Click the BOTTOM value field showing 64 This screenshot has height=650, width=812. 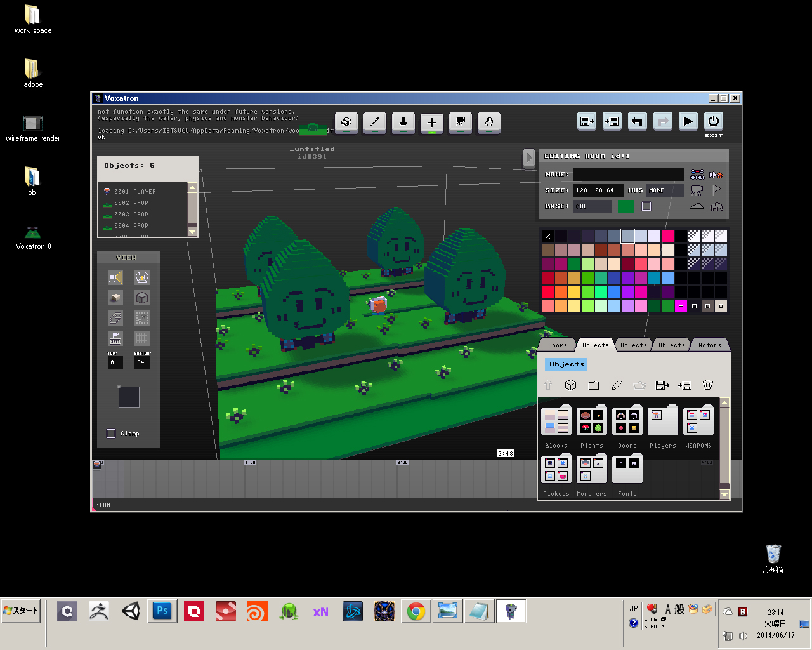coord(142,362)
